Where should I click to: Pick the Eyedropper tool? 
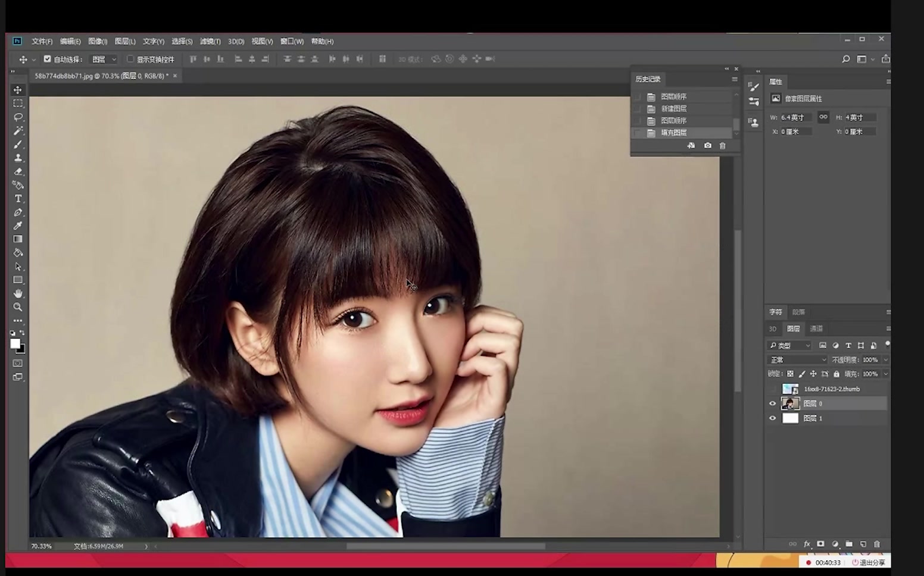tap(18, 226)
